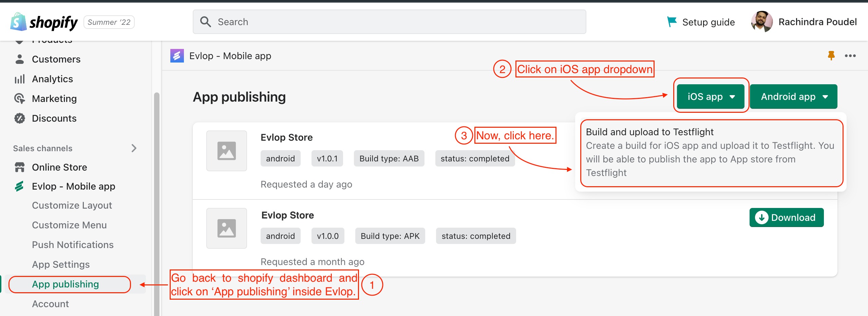Image resolution: width=868 pixels, height=316 pixels.
Task: Go to Customize Layout page
Action: 72,205
